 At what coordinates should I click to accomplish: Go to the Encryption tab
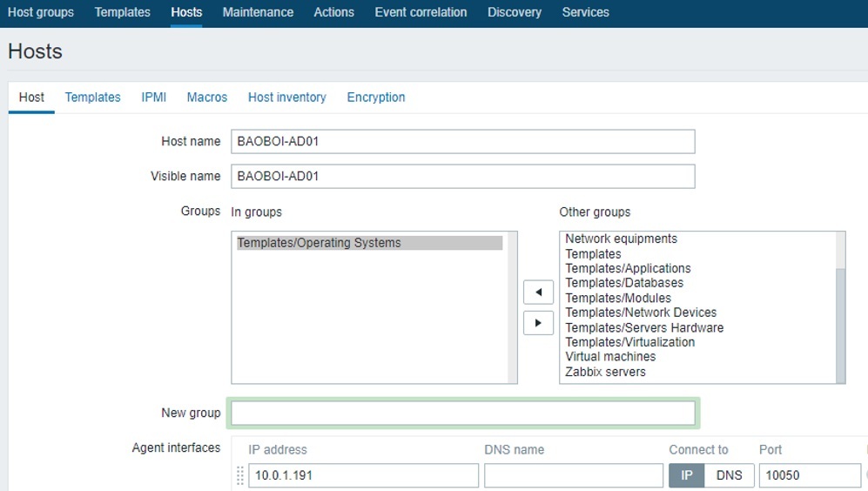pyautogui.click(x=376, y=98)
